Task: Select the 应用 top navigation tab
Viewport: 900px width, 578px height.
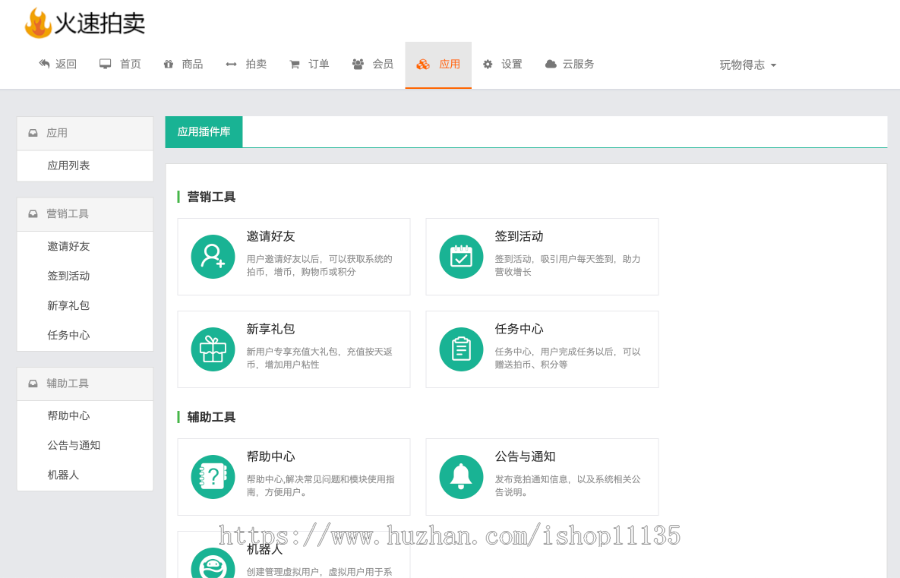Action: pos(439,65)
